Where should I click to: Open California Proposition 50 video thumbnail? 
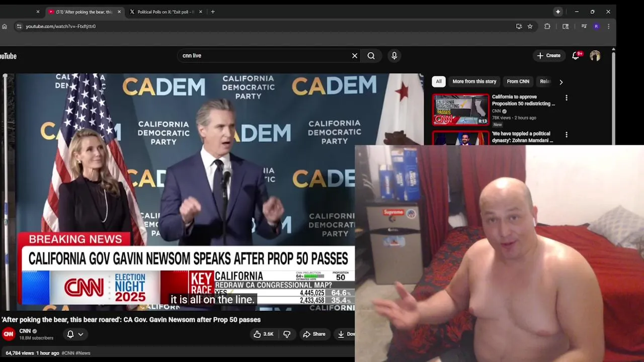tap(460, 109)
